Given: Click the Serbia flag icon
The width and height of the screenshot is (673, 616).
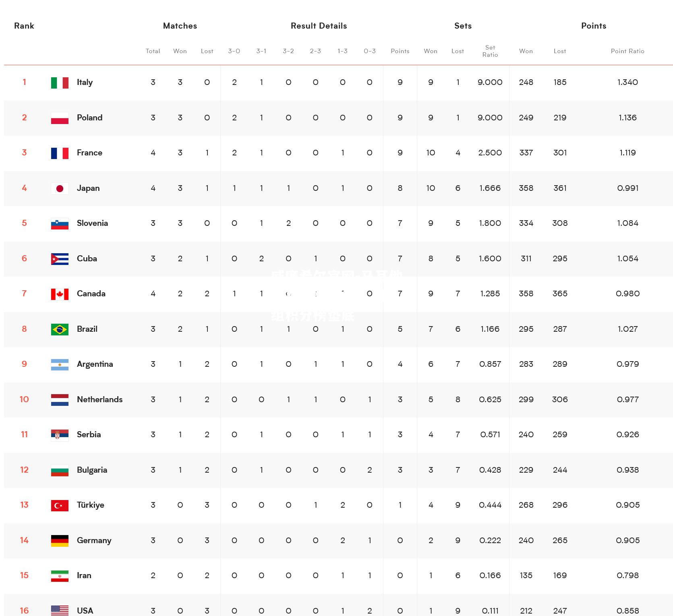Looking at the screenshot, I should (x=60, y=435).
